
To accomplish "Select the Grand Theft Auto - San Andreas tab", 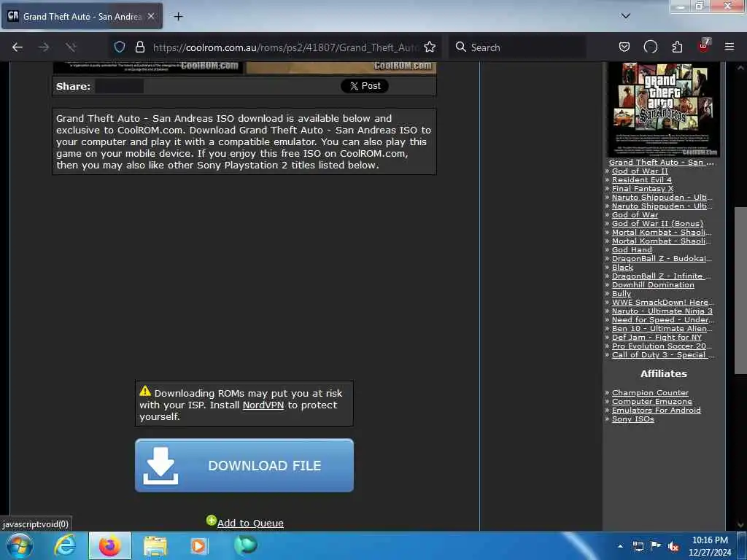I will tap(82, 16).
